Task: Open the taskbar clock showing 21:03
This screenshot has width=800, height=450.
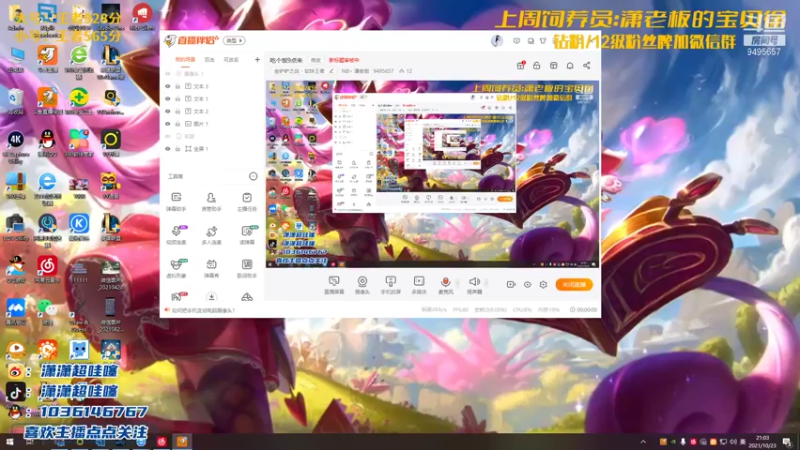Action: point(762,442)
